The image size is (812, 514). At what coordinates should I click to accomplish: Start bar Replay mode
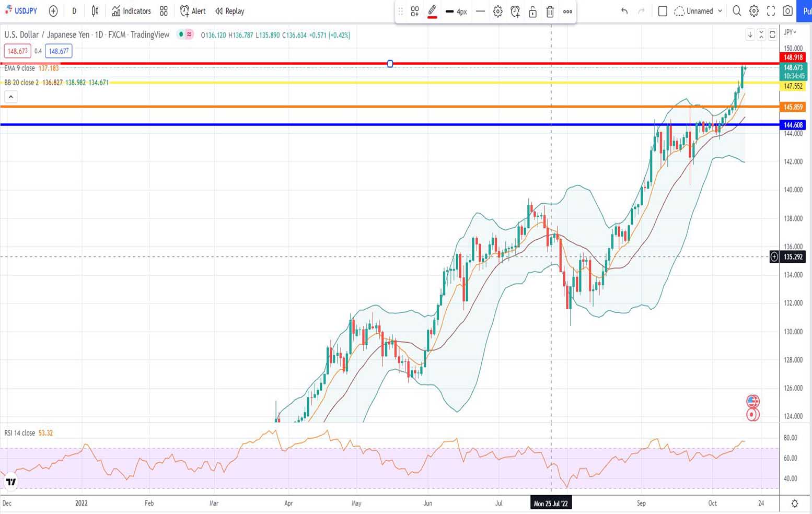point(229,11)
